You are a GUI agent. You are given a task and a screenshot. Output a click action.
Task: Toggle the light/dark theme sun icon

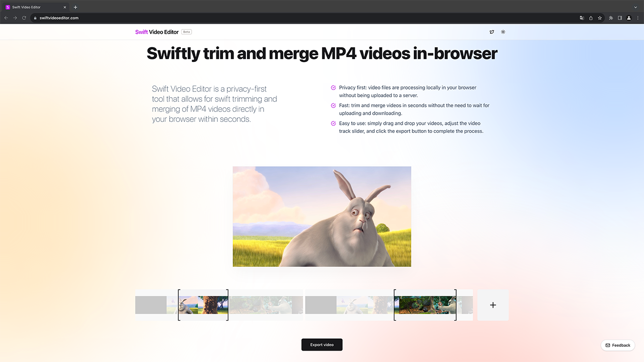coord(503,32)
